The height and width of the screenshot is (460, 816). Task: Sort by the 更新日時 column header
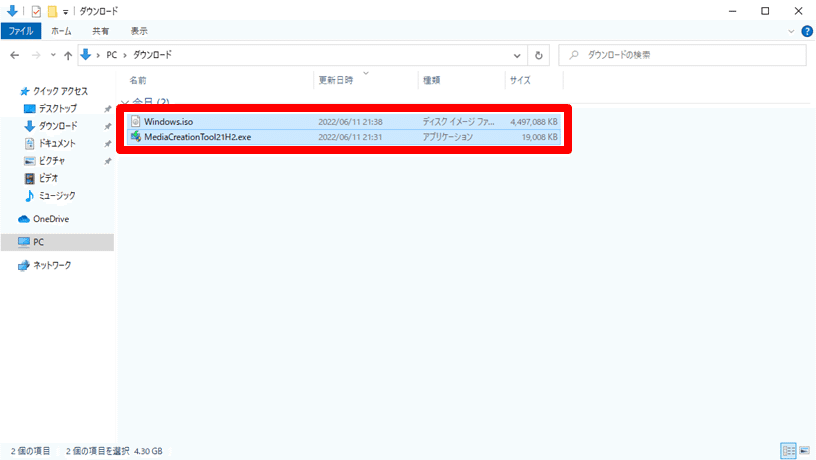point(336,80)
